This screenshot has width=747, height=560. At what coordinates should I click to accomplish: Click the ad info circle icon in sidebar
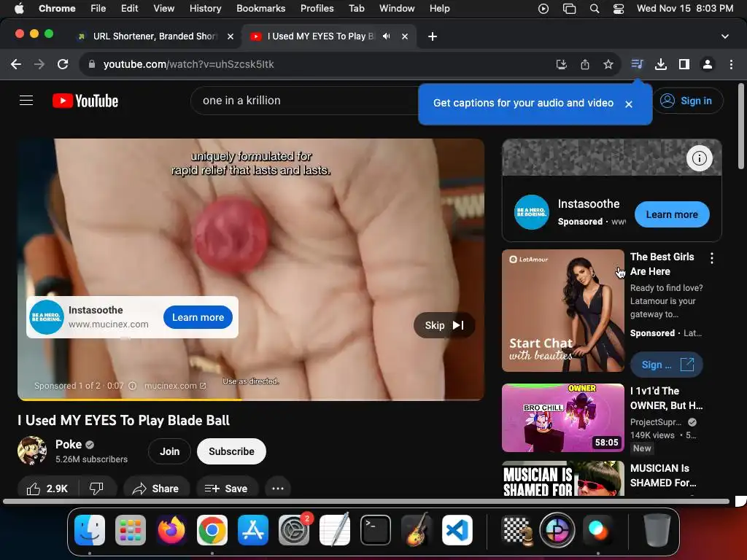pos(700,158)
